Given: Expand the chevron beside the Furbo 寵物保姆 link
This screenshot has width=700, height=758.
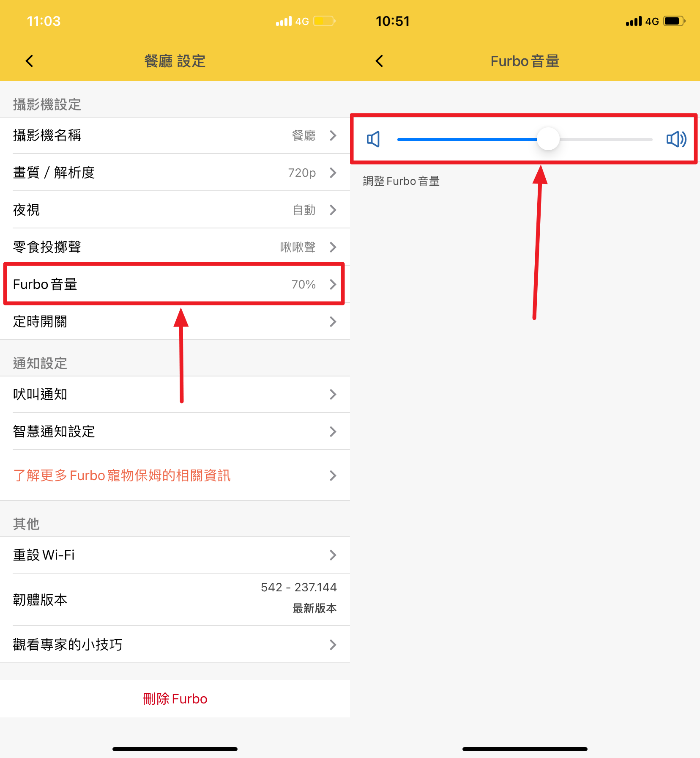Looking at the screenshot, I should [333, 475].
